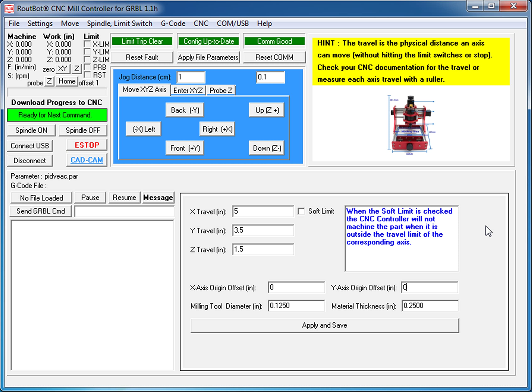Click the Z Travel input field

(263, 249)
